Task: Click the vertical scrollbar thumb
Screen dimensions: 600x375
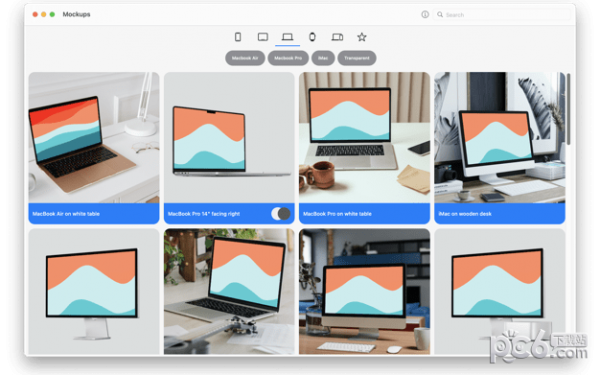Action: 568,109
